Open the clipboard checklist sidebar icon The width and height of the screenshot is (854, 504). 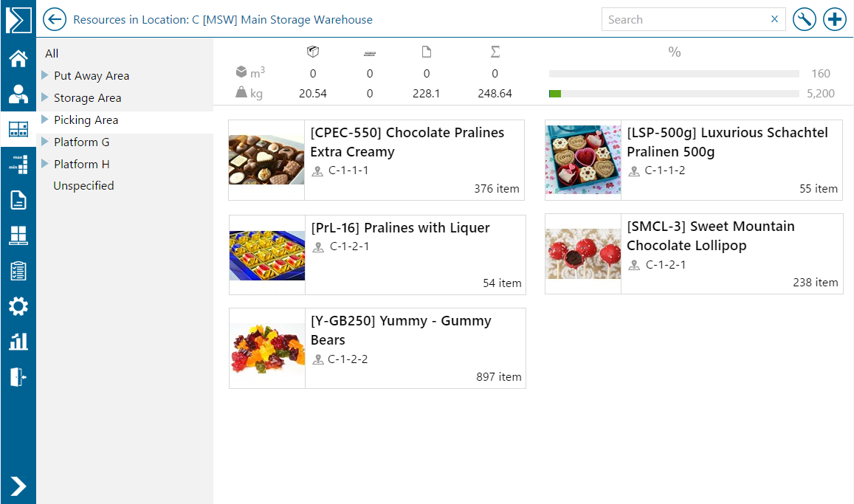tap(18, 271)
